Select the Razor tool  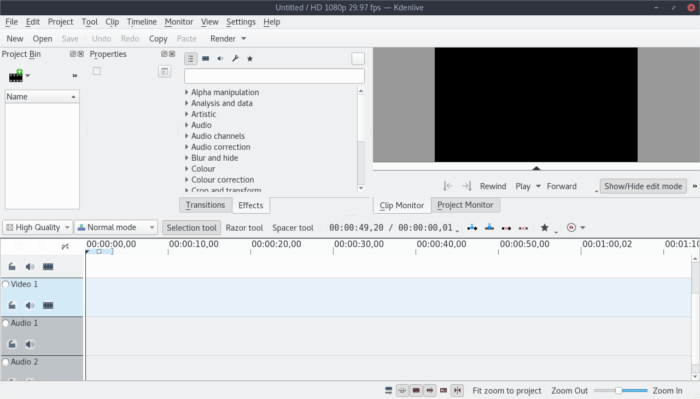(x=244, y=228)
